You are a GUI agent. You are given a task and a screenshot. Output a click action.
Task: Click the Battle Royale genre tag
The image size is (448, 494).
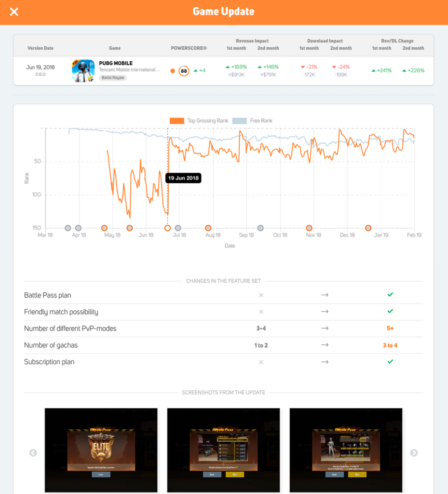click(112, 78)
